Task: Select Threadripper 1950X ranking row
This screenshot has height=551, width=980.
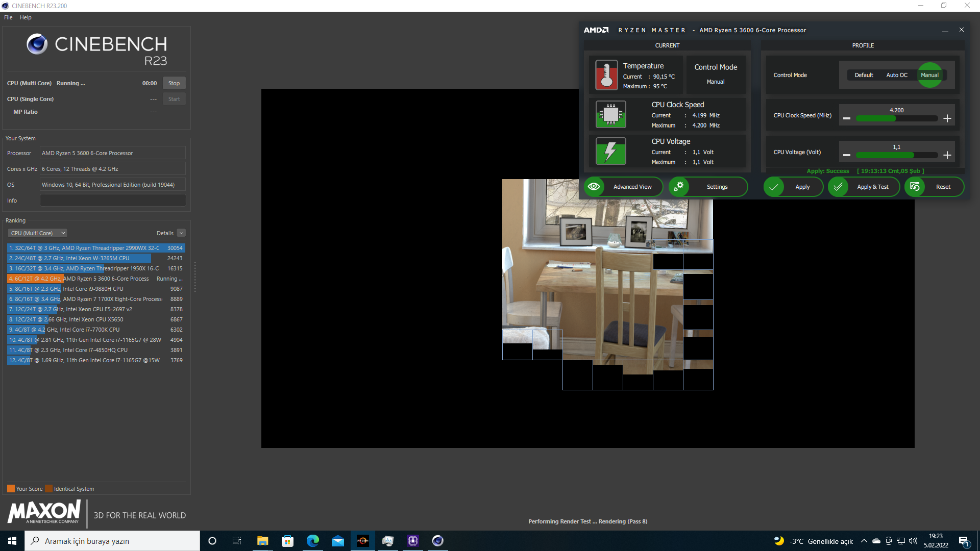Action: 96,268
